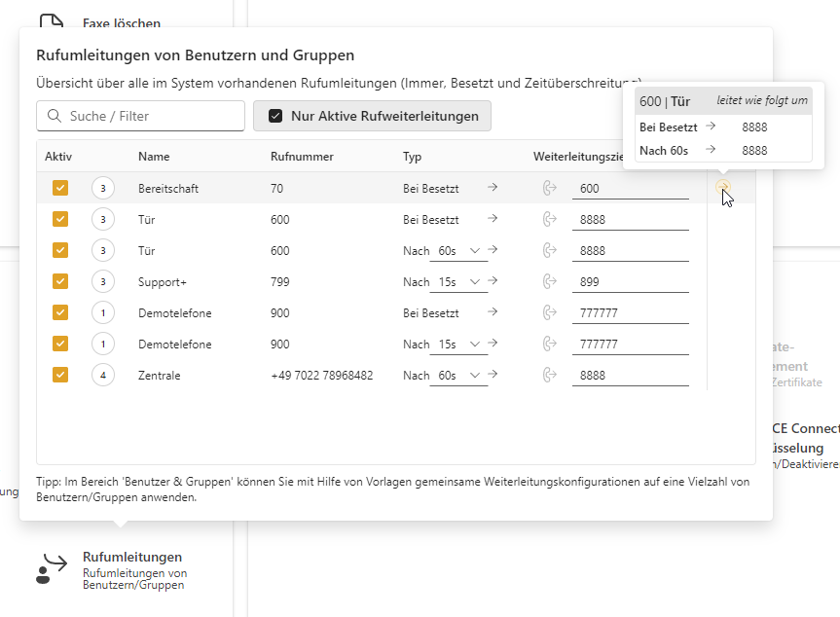840x617 pixels.
Task: Click the Rufumleitungen person-arrow icon
Action: tap(52, 568)
